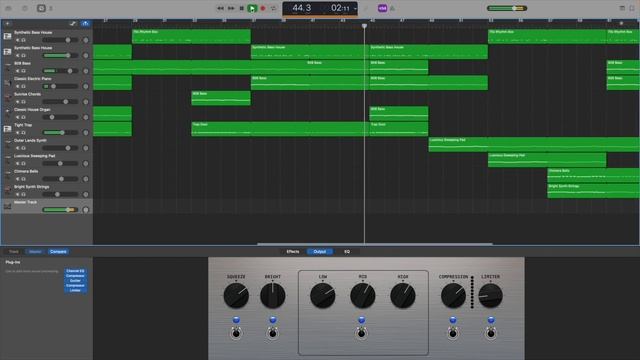Click the fast forward transport button

(x=231, y=8)
